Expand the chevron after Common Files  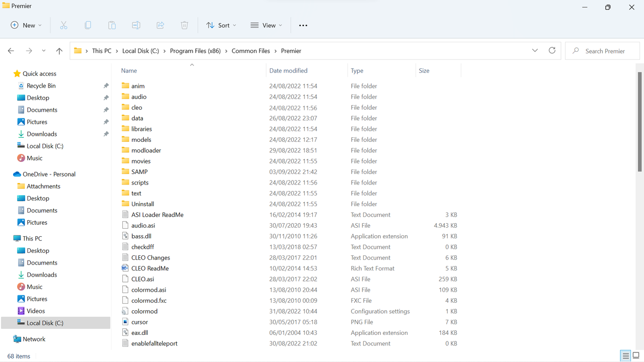(276, 51)
